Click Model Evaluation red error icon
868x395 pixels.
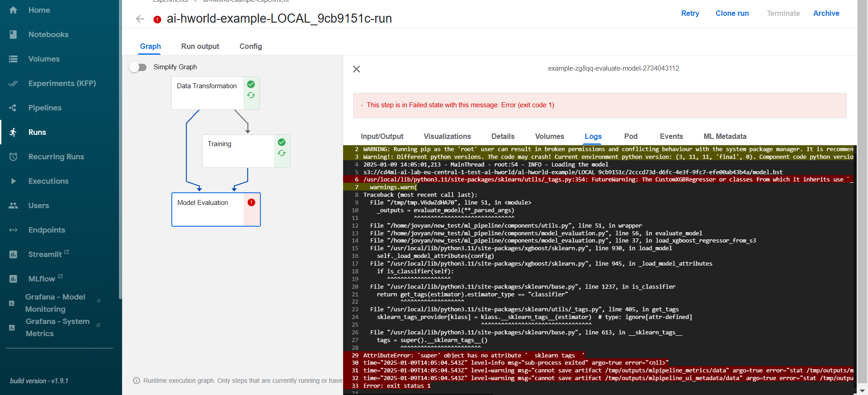coord(251,202)
